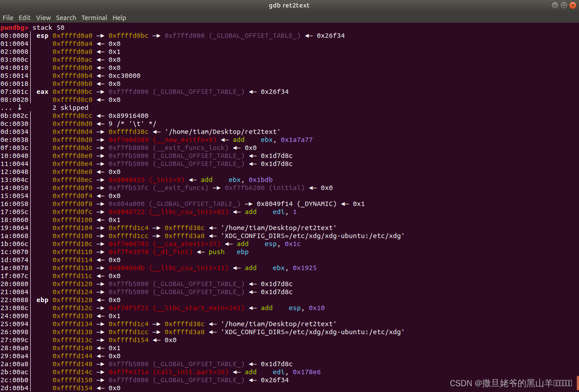Open the Search menu
The width and height of the screenshot is (579, 392).
point(66,18)
